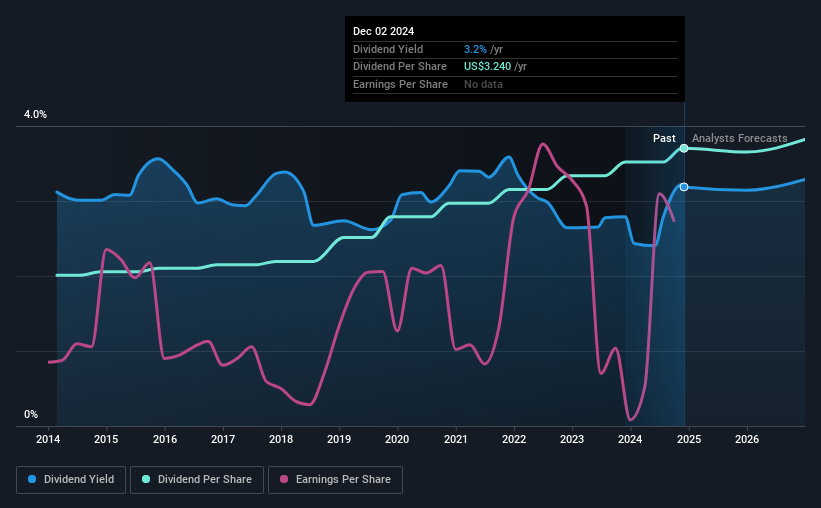821x508 pixels.
Task: Click the 2026 x-axis label
Action: [747, 439]
